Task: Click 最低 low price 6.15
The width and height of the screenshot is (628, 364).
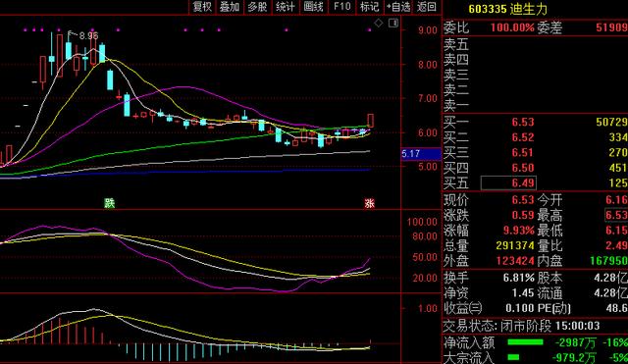Action: click(616, 231)
